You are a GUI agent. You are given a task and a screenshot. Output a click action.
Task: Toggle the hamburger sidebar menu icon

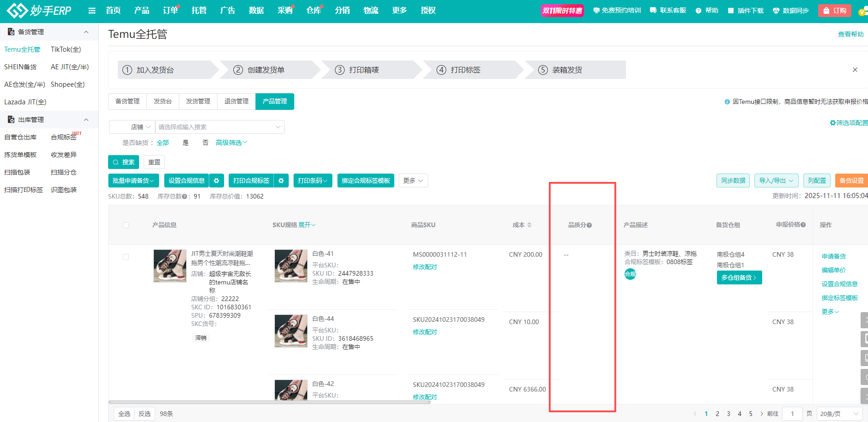(92, 11)
